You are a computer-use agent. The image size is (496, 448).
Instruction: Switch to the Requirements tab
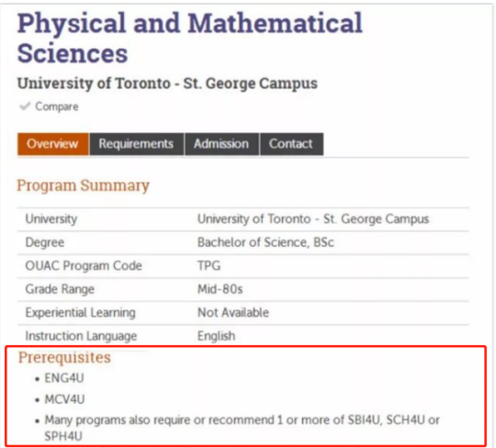click(x=136, y=144)
